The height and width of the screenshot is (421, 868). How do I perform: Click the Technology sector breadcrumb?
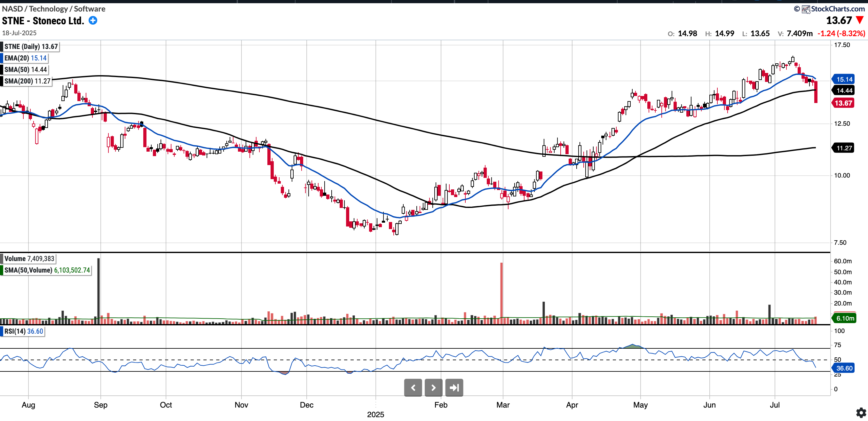48,9
